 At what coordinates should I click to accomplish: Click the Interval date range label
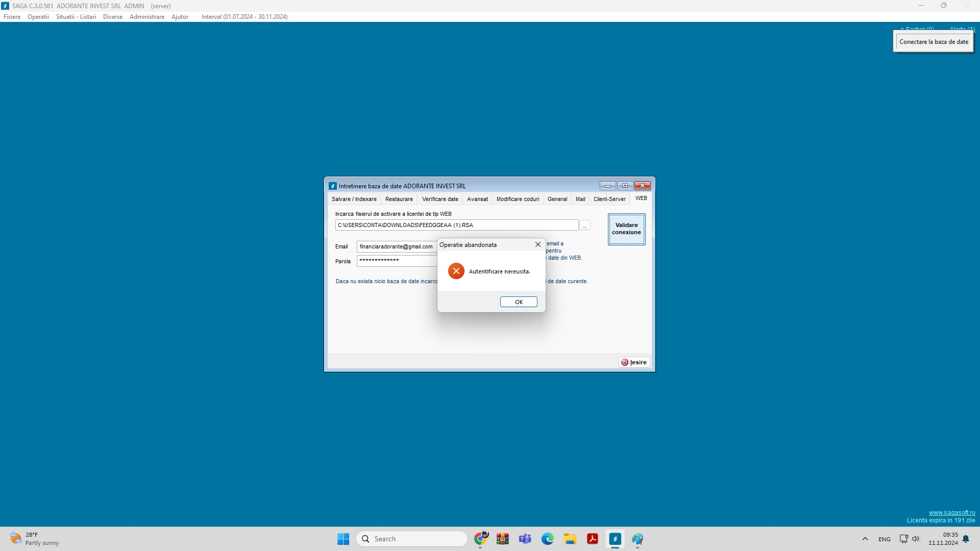[244, 17]
